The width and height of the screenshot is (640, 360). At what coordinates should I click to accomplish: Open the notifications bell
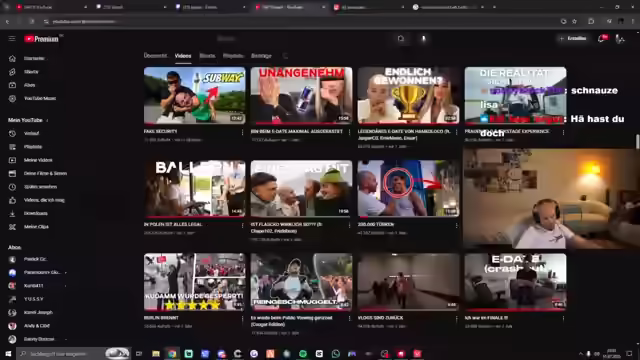pyautogui.click(x=601, y=38)
